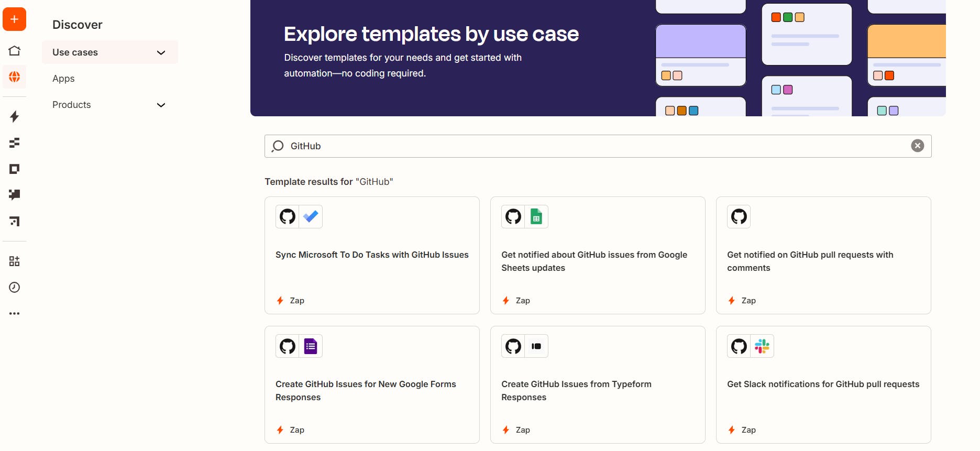The height and width of the screenshot is (451, 980).
Task: Click the Microsoft To Do checkmark icon
Action: coord(311,216)
